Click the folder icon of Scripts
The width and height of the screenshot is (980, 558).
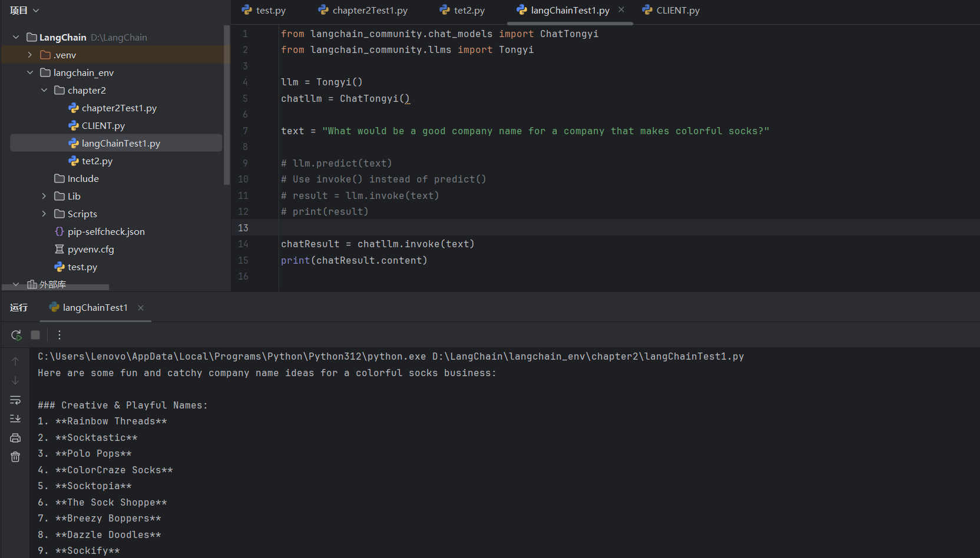59,214
